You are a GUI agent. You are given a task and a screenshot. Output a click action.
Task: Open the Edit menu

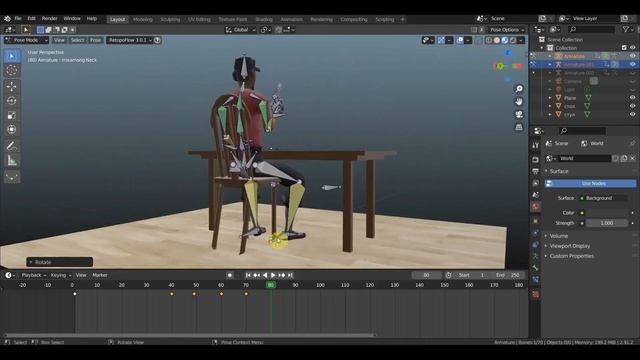pyautogui.click(x=31, y=19)
